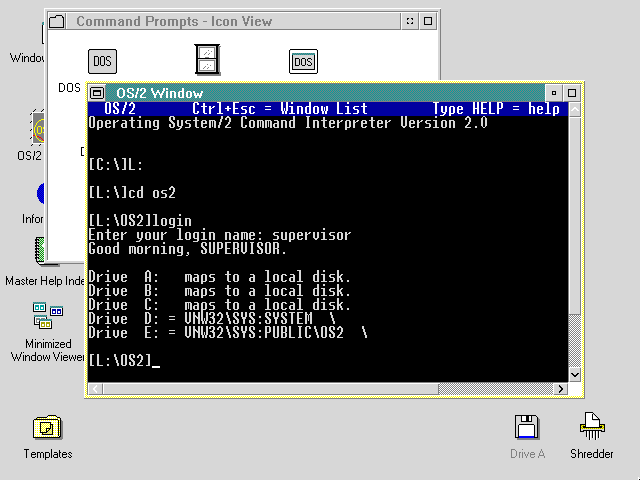Image resolution: width=640 pixels, height=480 pixels.
Task: Click the 'Drive A: maps to a local disk' line
Action: tap(220, 277)
